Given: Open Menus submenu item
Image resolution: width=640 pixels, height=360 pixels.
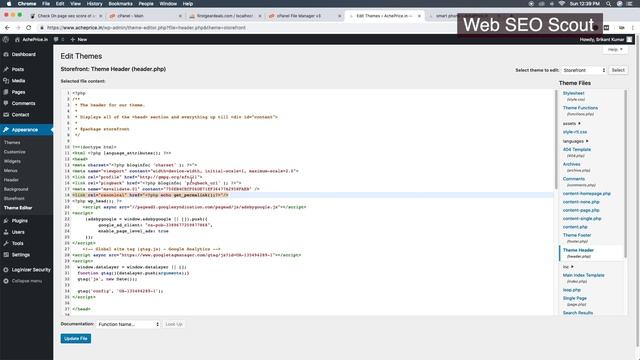Looking at the screenshot, I should (11, 171).
